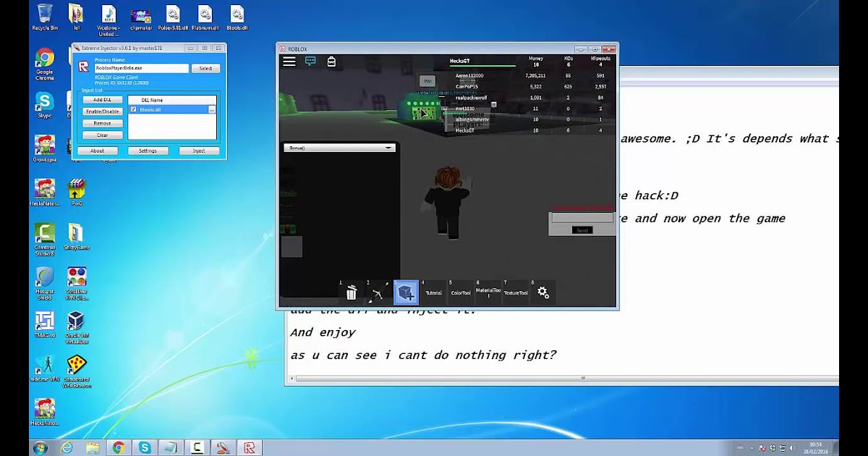Select the ColorTool hotbar slot

point(461,292)
